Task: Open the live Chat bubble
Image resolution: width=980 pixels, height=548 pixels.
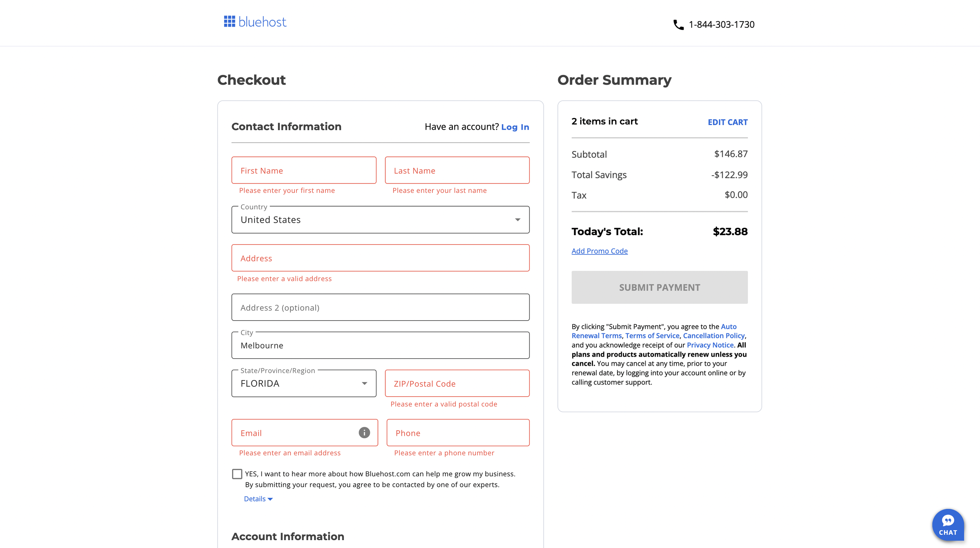Action: pyautogui.click(x=947, y=524)
